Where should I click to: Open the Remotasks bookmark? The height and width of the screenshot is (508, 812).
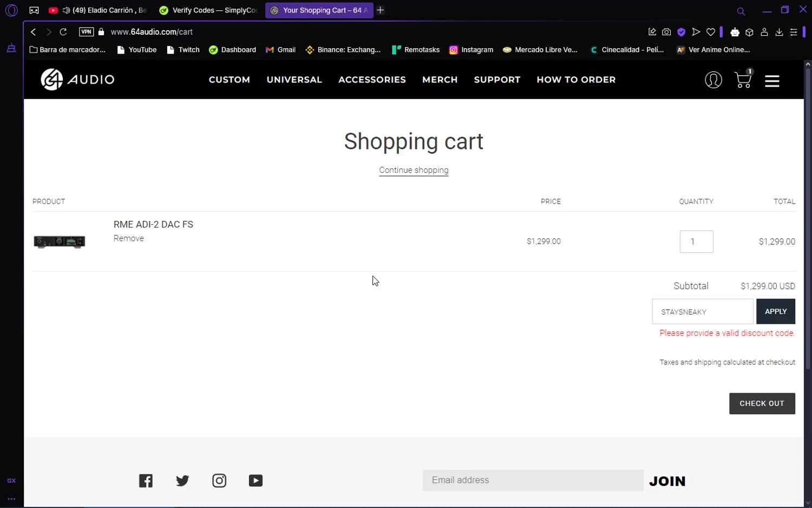pos(416,50)
